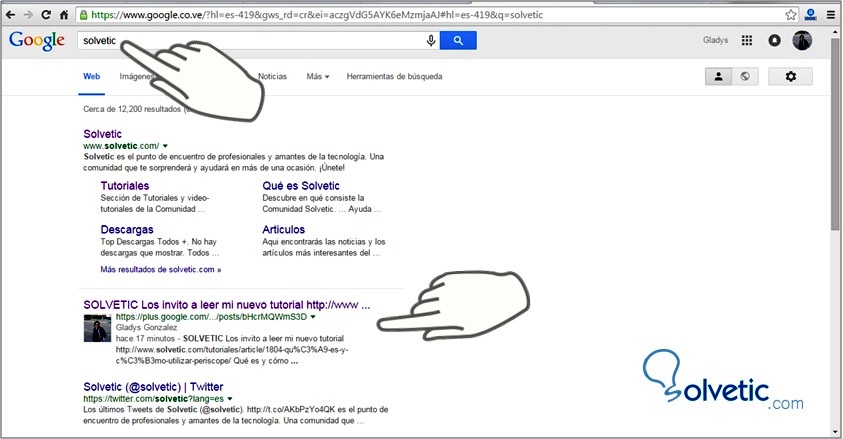Open Solvetic (@solvetic) Twitter result
843x439 pixels.
click(153, 387)
